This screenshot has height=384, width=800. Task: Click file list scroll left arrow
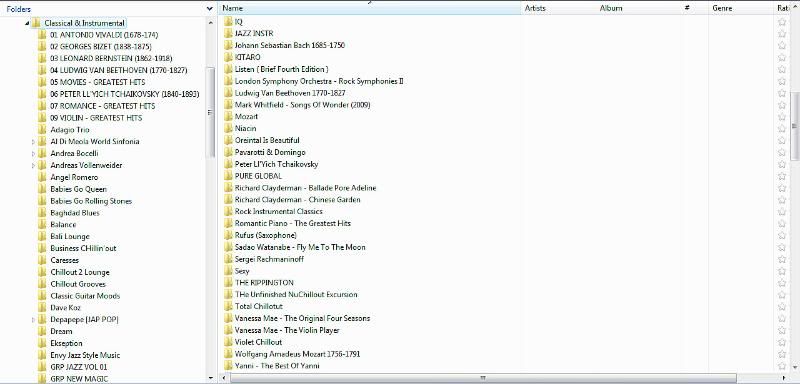pyautogui.click(x=224, y=378)
